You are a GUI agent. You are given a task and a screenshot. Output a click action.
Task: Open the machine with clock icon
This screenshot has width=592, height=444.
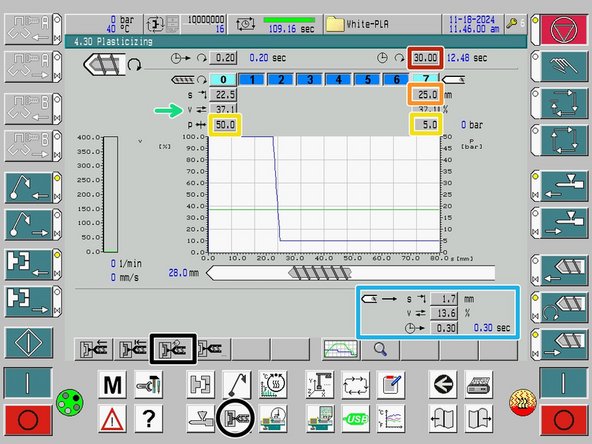[273, 419]
